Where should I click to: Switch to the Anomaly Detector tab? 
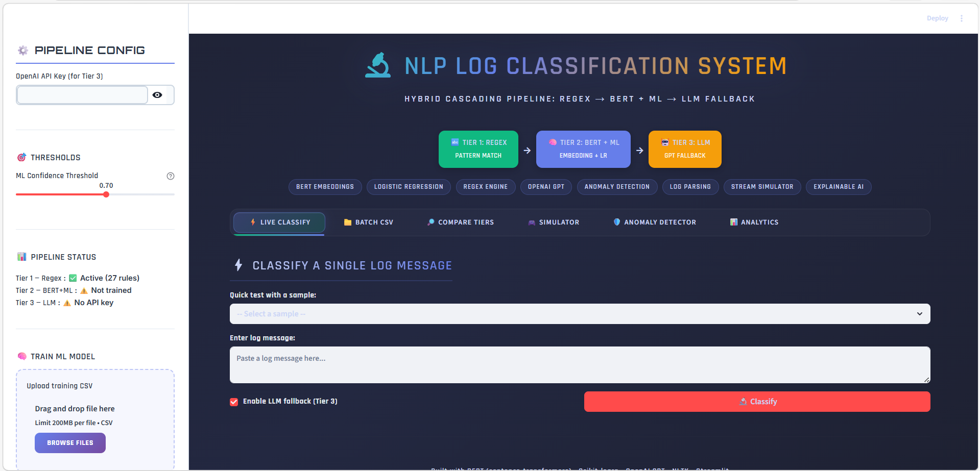click(654, 222)
